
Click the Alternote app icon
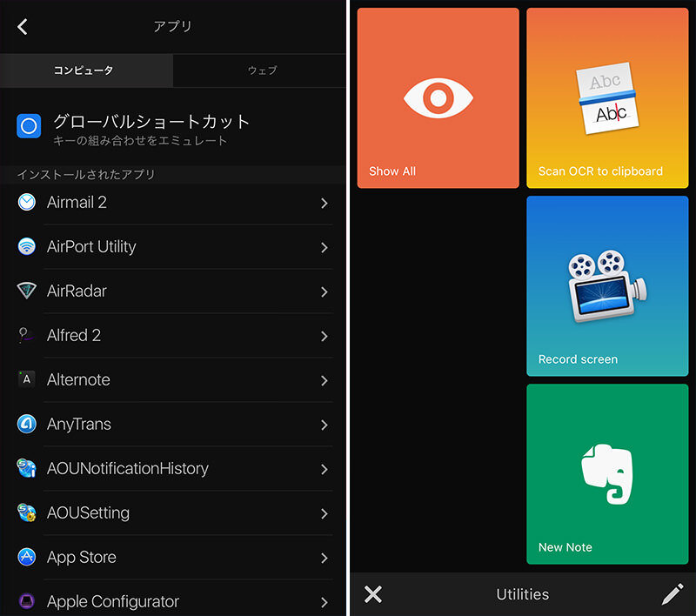pyautogui.click(x=27, y=379)
